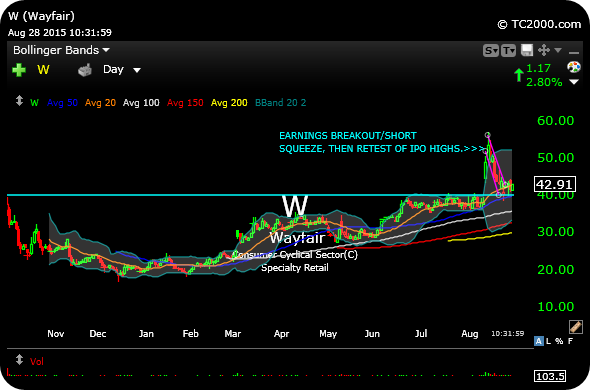This screenshot has height=390, width=590.
Task: Click the Avg 100 legend label
Action: [x=141, y=102]
